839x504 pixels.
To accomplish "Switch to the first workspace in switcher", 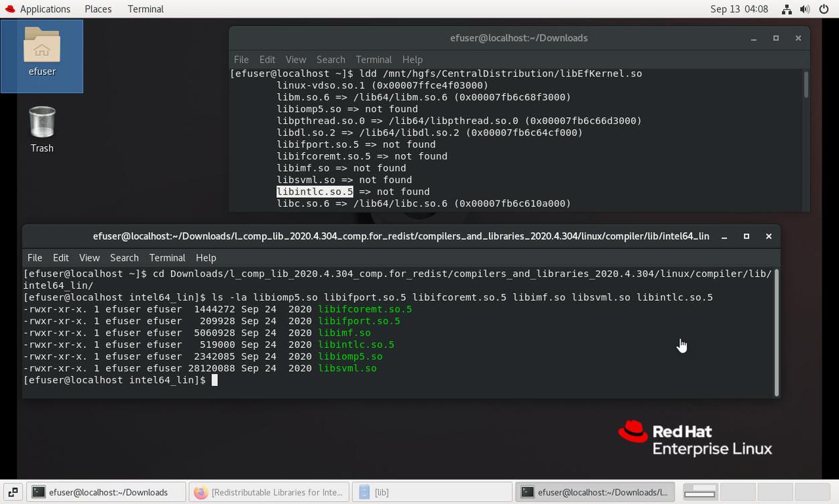I will point(700,492).
